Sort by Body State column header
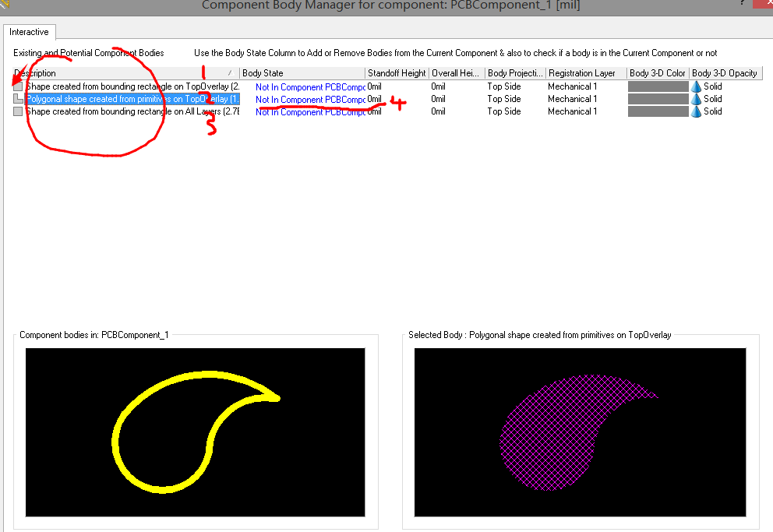The height and width of the screenshot is (532, 773). [302, 73]
